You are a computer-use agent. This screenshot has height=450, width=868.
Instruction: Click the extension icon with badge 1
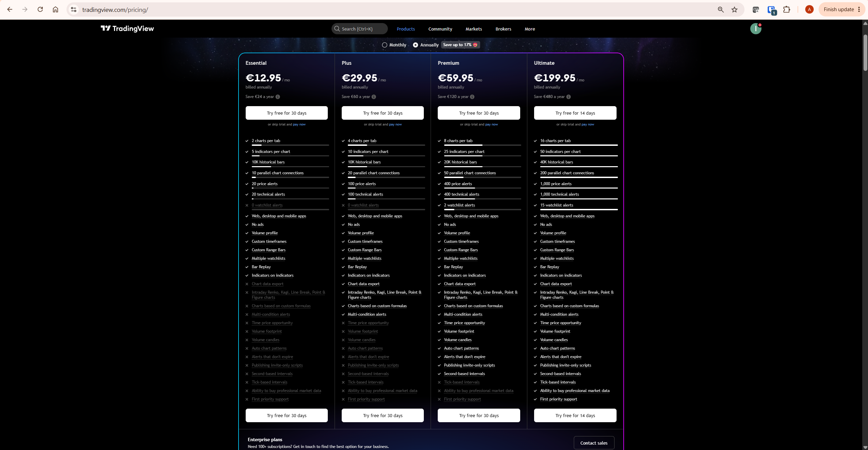click(771, 10)
